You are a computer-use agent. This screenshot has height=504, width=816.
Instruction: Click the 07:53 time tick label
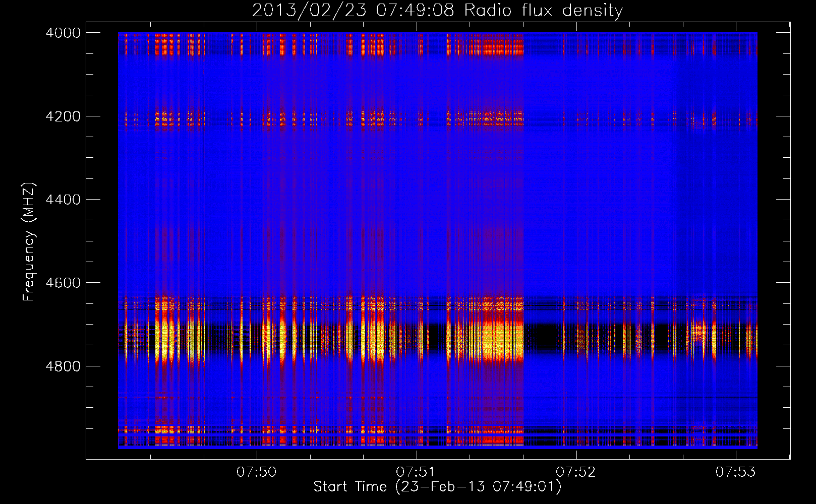coord(736,472)
